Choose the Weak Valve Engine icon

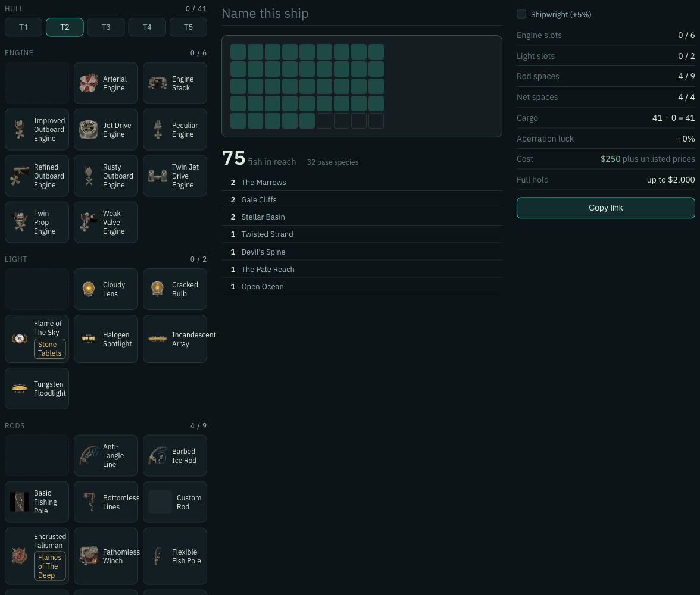pos(88,223)
